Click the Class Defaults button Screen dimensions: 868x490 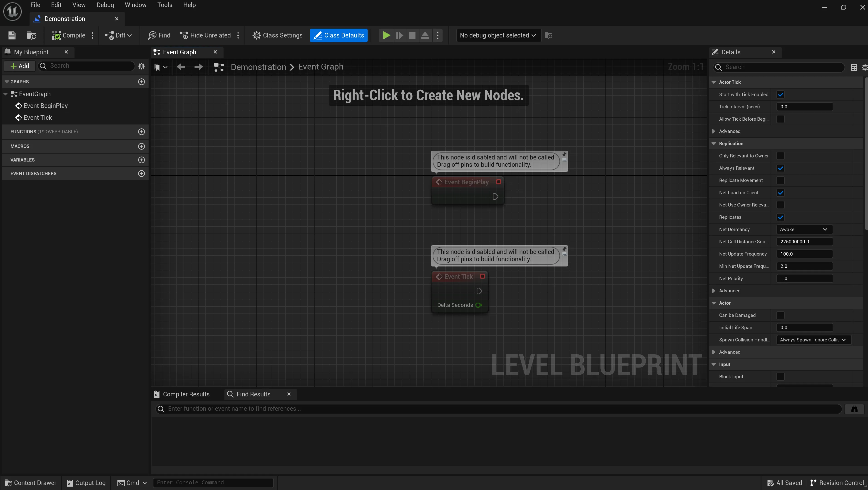339,35
